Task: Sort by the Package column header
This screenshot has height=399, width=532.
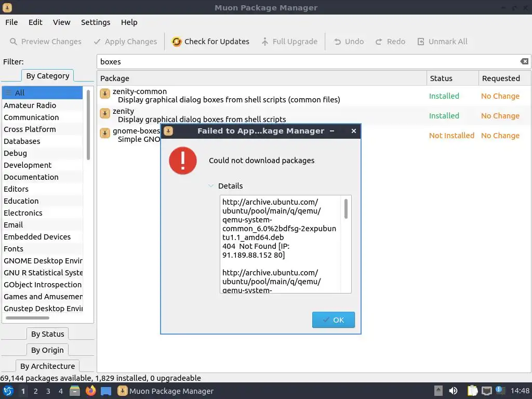Action: (x=262, y=78)
